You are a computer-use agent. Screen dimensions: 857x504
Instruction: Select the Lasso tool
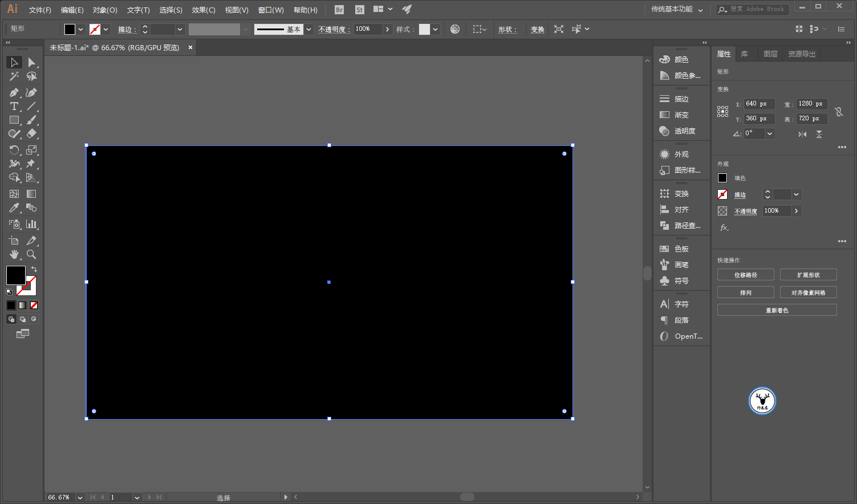click(x=31, y=76)
